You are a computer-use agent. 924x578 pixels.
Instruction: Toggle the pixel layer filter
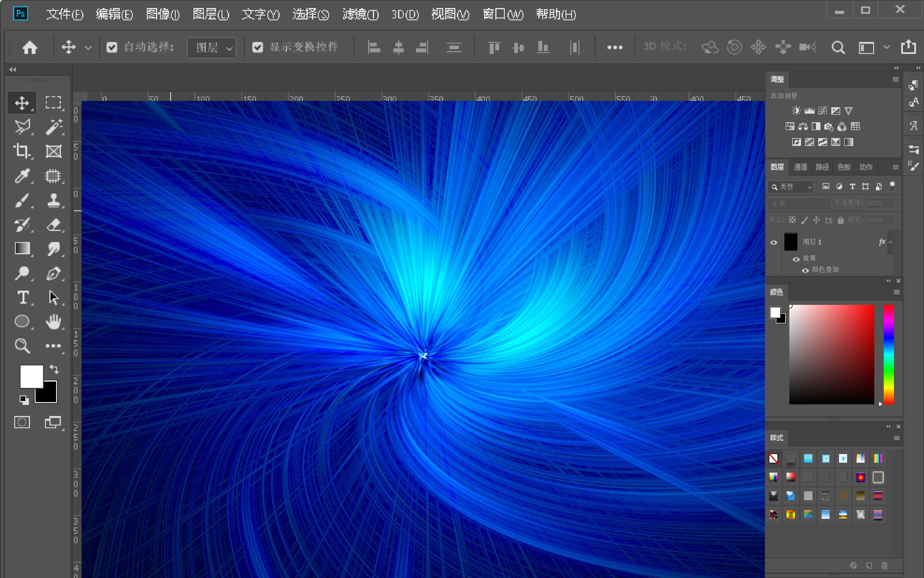click(x=826, y=186)
